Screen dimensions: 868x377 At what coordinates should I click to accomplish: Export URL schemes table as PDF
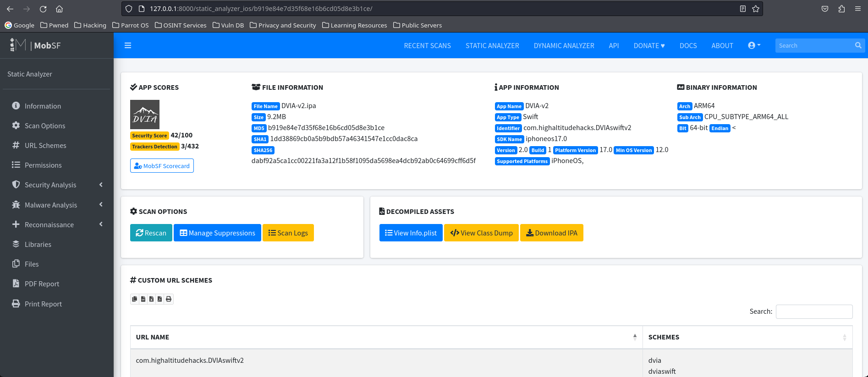(159, 299)
